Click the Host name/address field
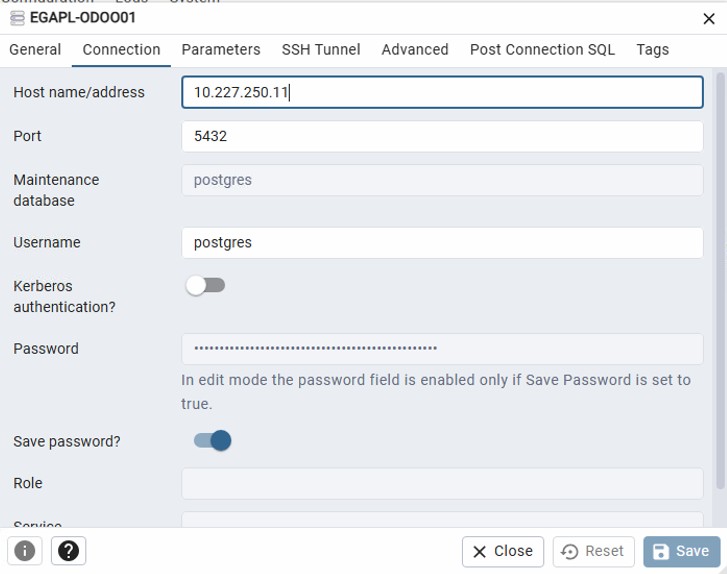The width and height of the screenshot is (727, 574). pos(442,92)
